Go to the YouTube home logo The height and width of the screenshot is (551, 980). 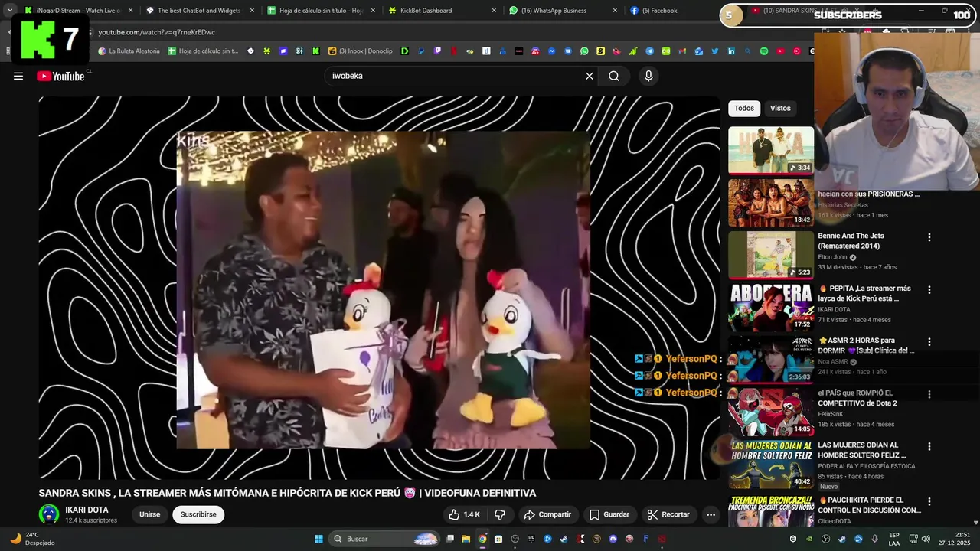click(61, 76)
